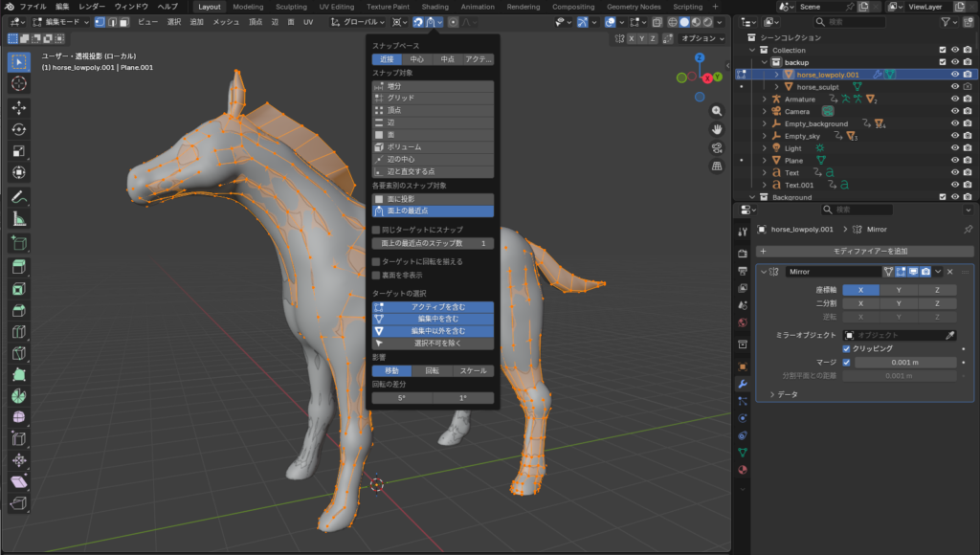Open the Modifiers wrench properties tab
This screenshot has height=555, width=980.
point(742,384)
